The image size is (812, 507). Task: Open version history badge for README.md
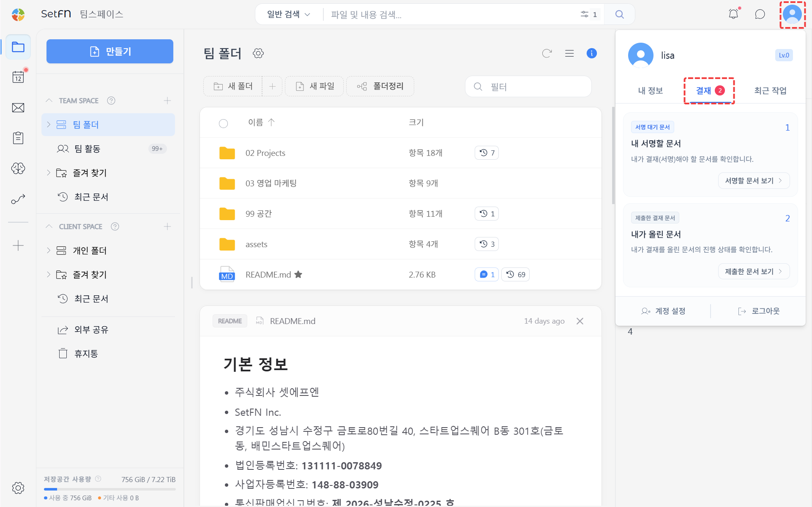click(x=516, y=275)
